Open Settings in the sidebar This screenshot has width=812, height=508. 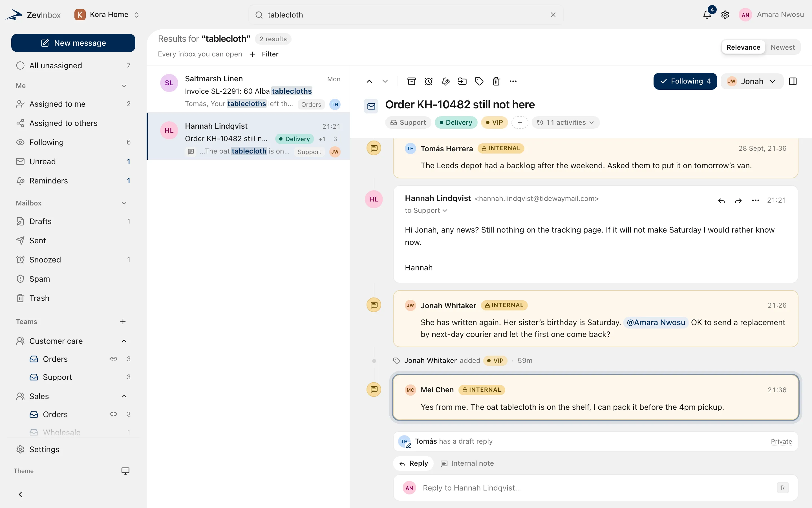73,449
